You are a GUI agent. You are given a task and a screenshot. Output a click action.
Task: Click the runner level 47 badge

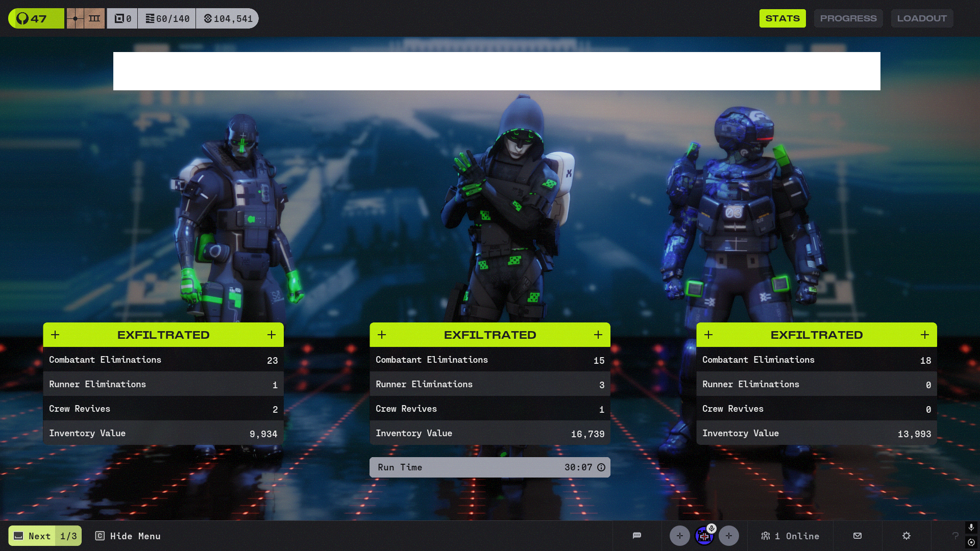(36, 18)
